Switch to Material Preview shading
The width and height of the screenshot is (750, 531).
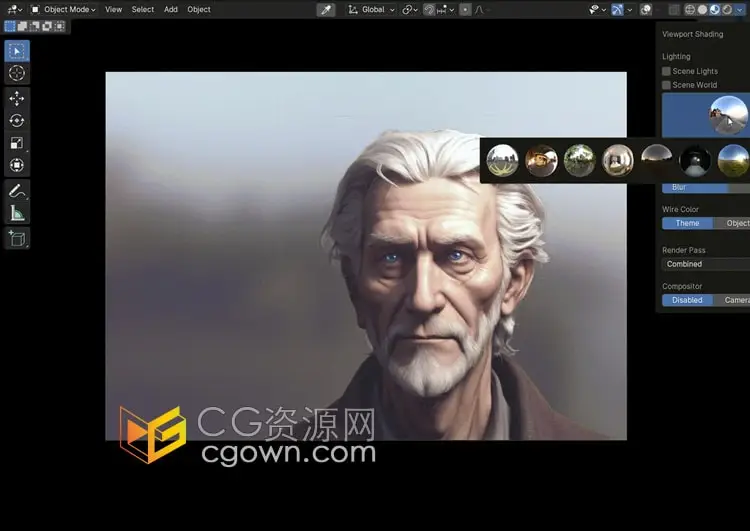(715, 10)
